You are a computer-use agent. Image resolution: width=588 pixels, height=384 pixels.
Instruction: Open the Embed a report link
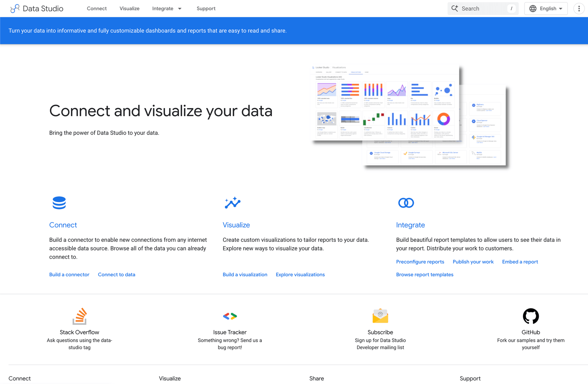click(x=520, y=262)
